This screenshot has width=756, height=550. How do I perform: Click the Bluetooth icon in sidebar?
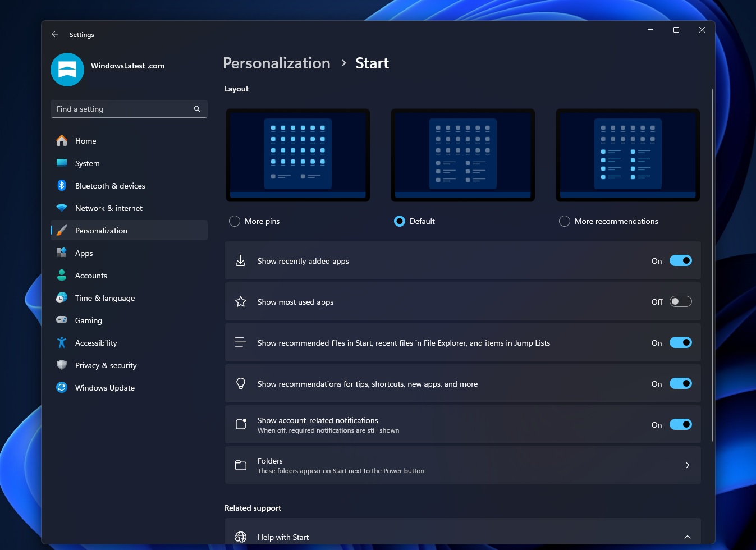(62, 185)
